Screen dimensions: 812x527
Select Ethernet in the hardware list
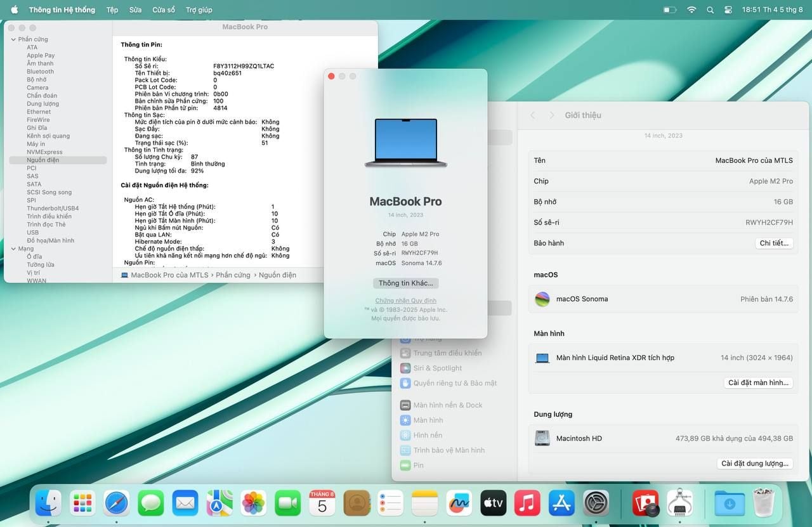click(x=39, y=112)
